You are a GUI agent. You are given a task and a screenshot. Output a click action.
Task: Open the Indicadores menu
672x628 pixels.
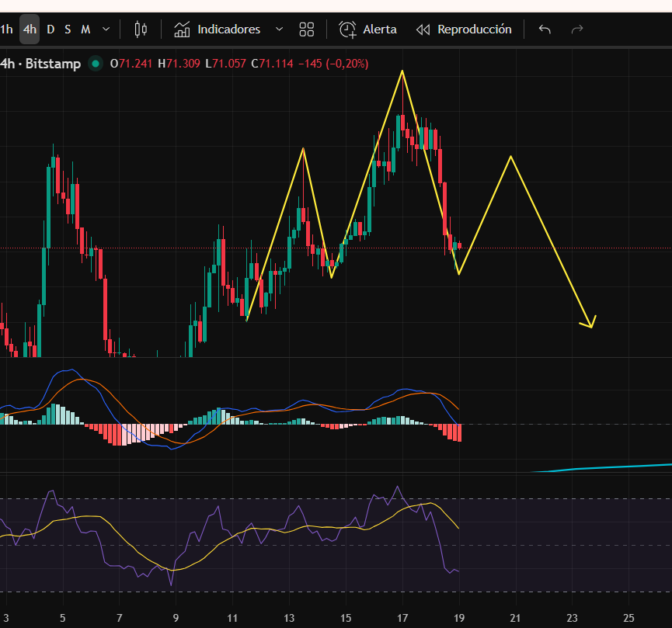coord(218,29)
